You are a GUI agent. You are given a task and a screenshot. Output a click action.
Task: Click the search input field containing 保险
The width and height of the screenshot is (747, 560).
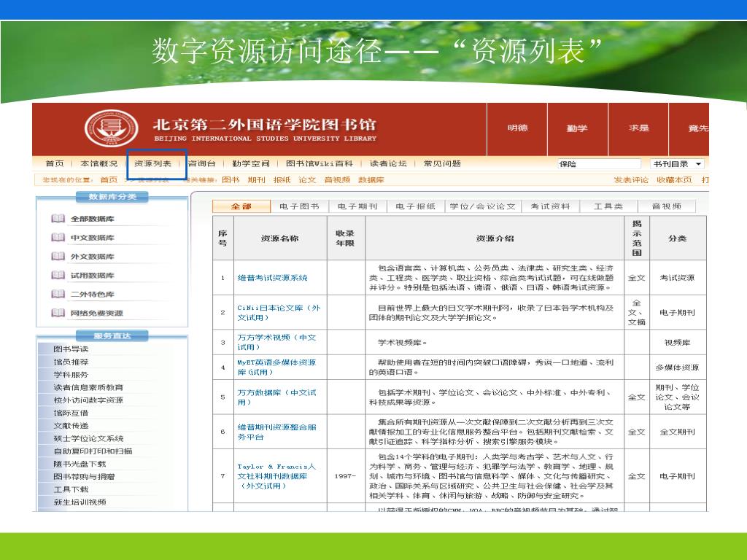click(x=599, y=164)
